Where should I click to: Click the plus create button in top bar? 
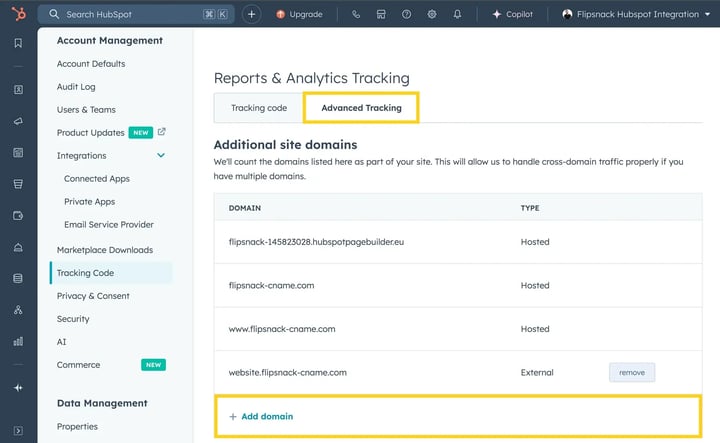click(251, 14)
